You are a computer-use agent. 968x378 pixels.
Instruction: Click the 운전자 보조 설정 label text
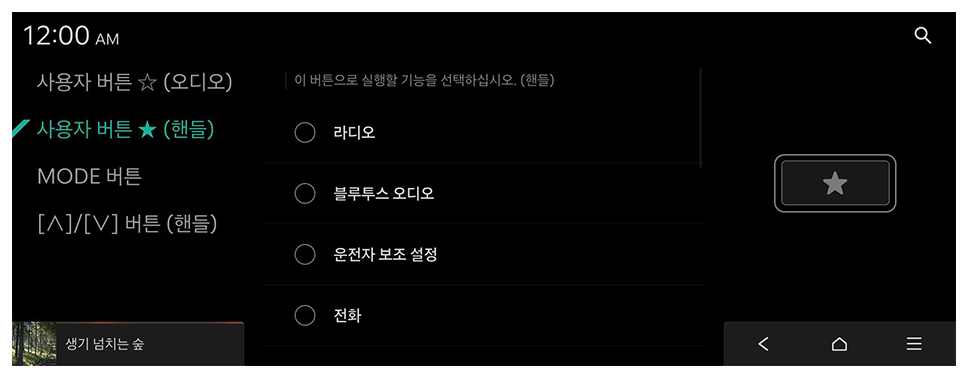click(385, 254)
